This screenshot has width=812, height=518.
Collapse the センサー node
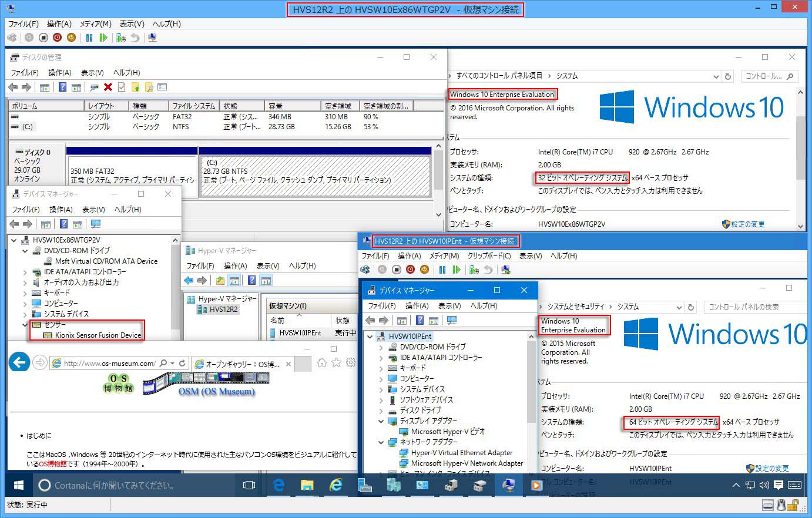pos(25,324)
